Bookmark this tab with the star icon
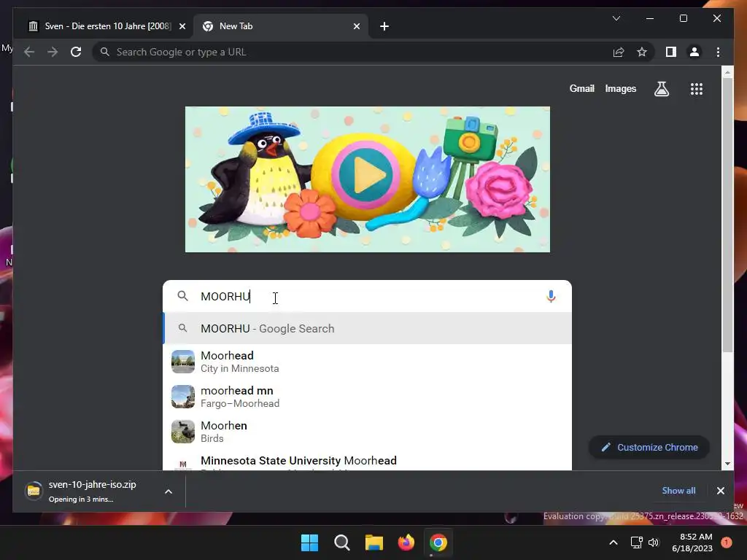The image size is (747, 560). (x=642, y=52)
